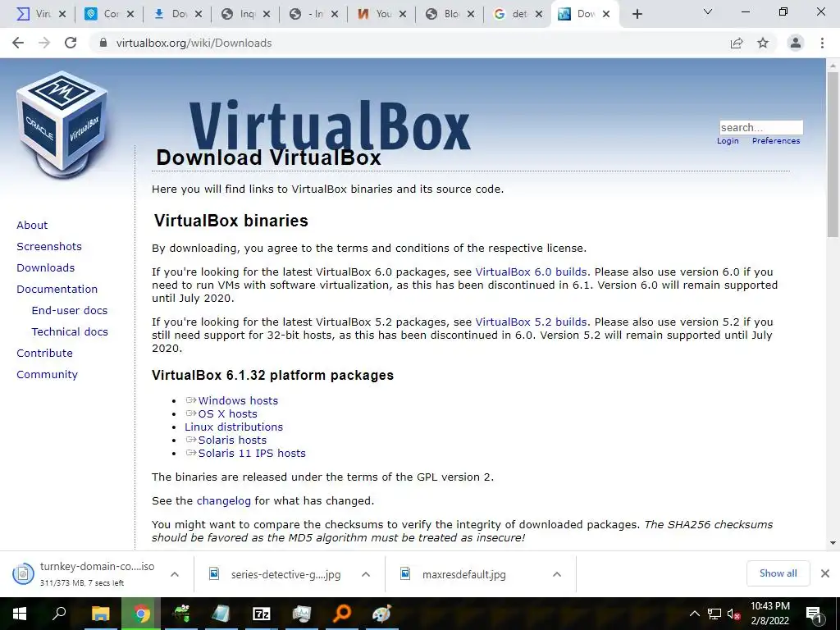Image resolution: width=840 pixels, height=630 pixels.
Task: Reload the VirtualBox downloads page
Action: click(x=71, y=43)
